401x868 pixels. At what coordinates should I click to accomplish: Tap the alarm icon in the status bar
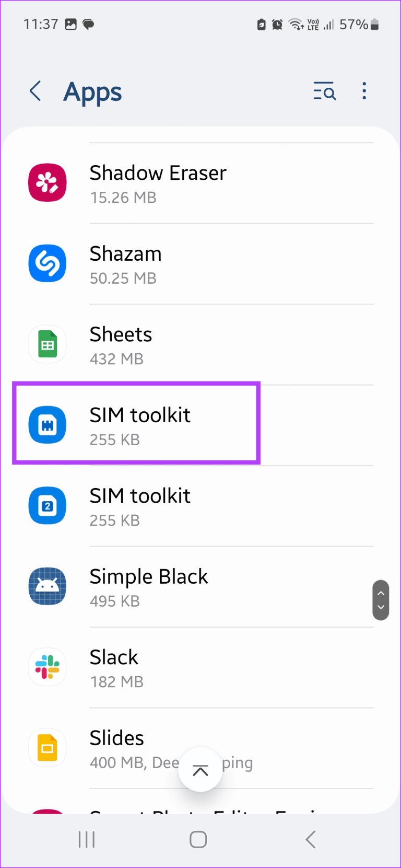pyautogui.click(x=278, y=24)
